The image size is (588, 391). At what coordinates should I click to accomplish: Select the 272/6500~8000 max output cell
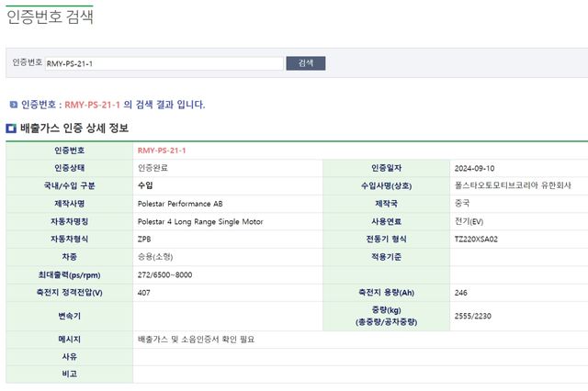coord(165,274)
